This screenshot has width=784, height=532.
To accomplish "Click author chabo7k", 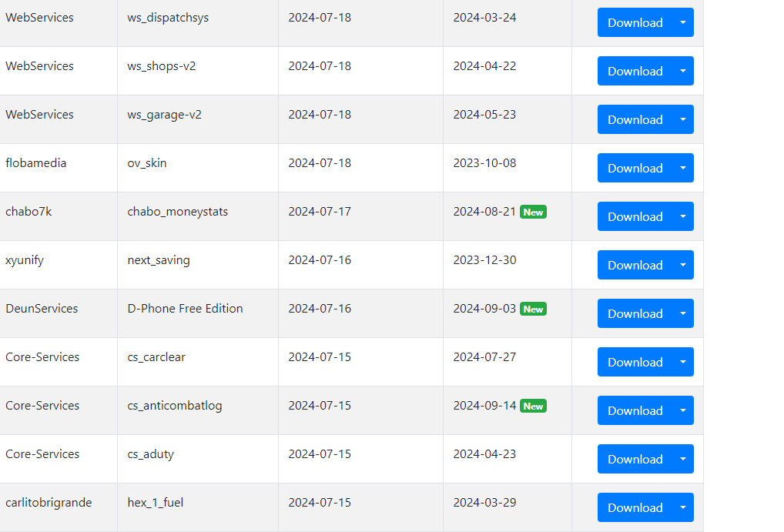I will pos(28,212).
